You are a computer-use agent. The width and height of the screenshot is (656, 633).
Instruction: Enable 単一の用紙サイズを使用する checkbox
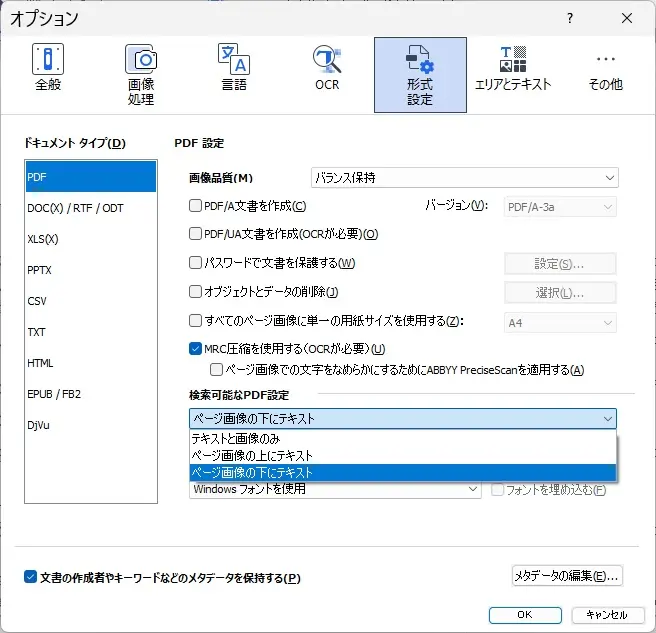coord(195,321)
